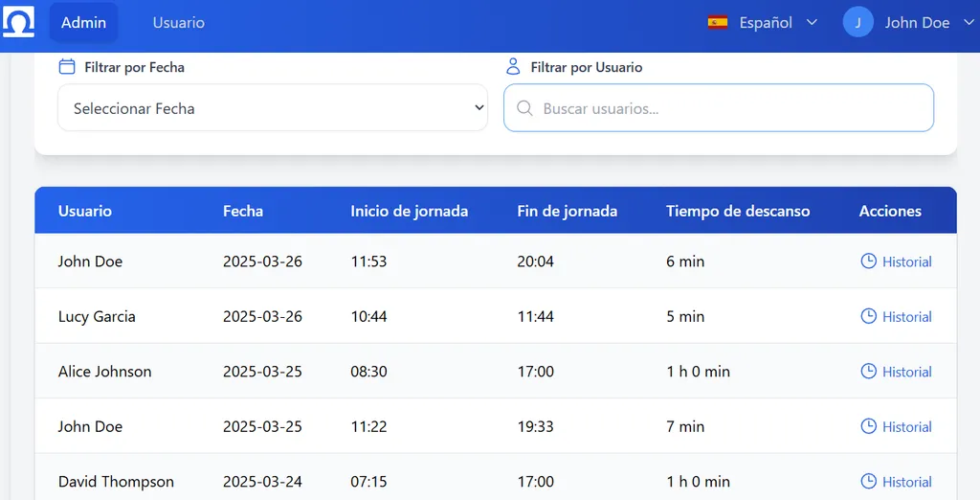
Task: Click the person icon beside Filtrar por Usuario
Action: [513, 67]
